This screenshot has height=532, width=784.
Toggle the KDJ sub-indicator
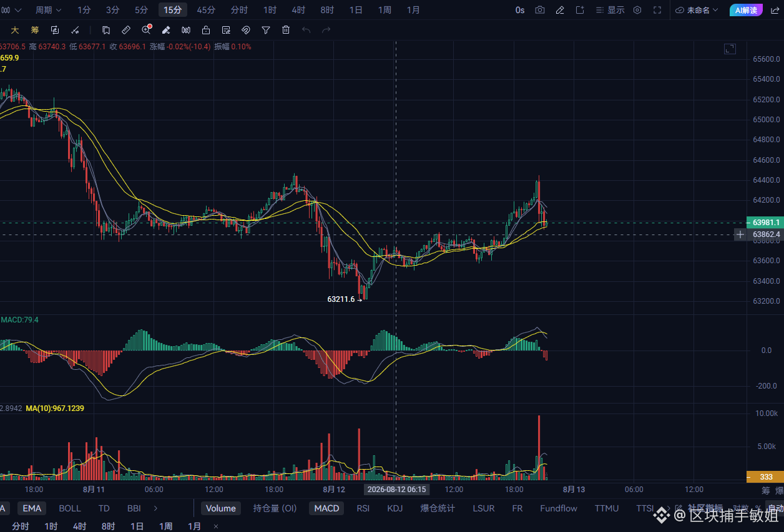[395, 508]
